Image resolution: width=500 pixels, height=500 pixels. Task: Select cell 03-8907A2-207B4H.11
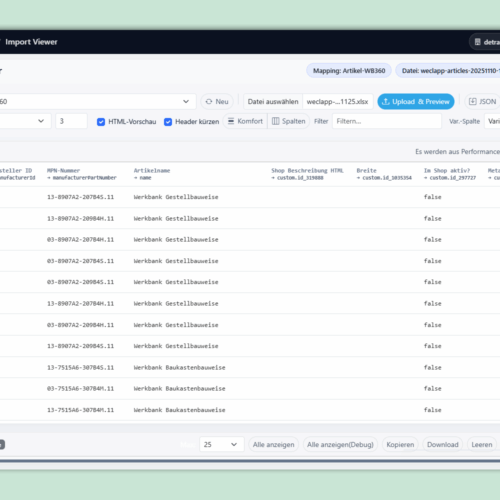point(80,240)
